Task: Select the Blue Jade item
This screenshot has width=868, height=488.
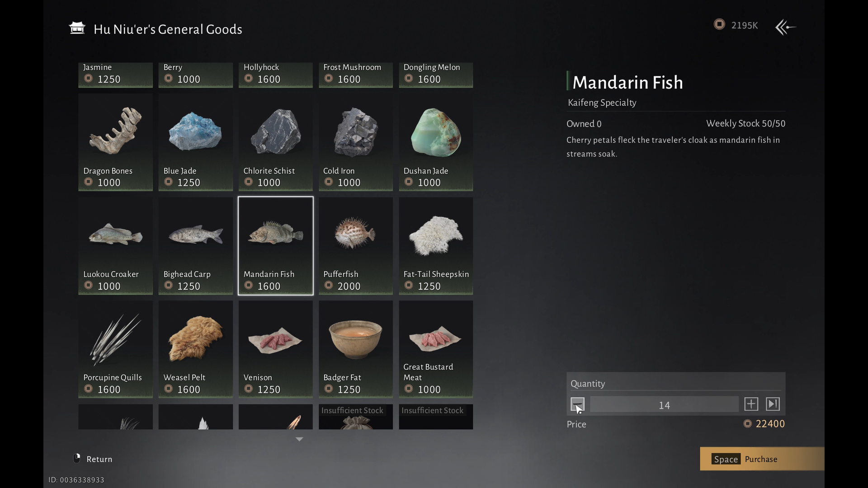Action: pos(195,142)
